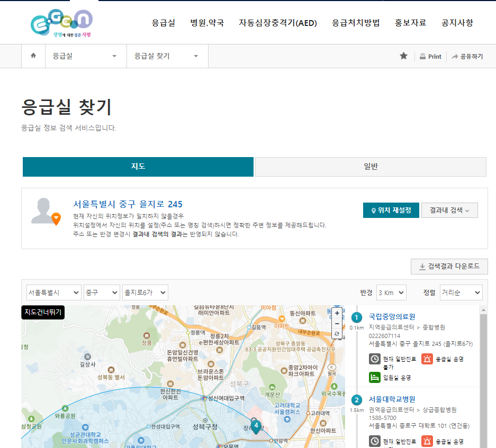
Task: Zoom in on the map with the plus icon
Action: [x=337, y=313]
